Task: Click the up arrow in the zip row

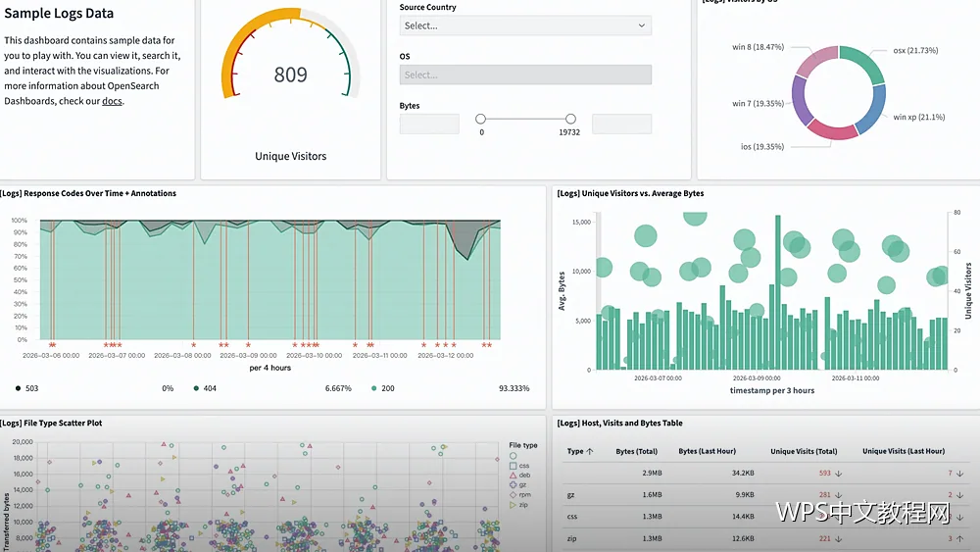Action: (x=959, y=539)
